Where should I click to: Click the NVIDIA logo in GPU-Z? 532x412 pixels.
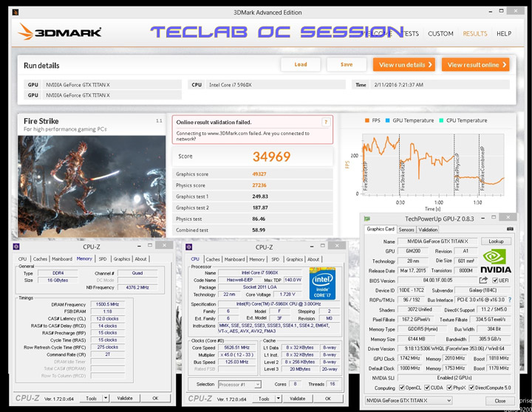(496, 261)
